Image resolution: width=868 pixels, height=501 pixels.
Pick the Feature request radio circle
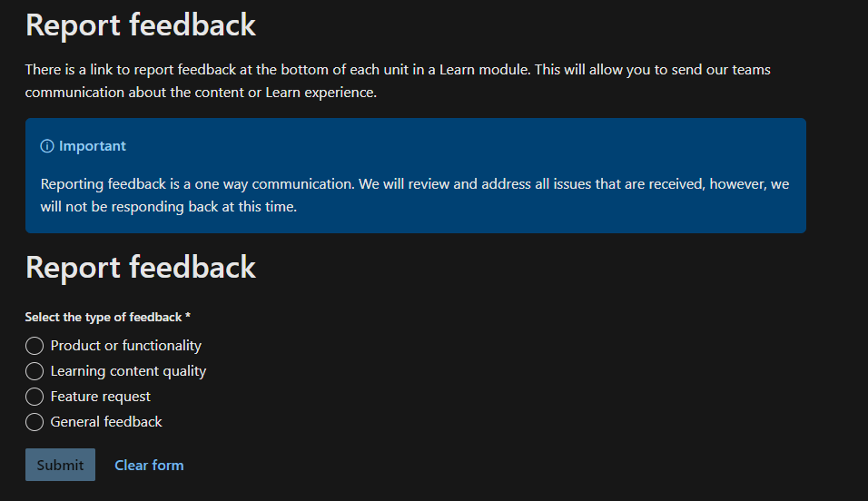[35, 397]
